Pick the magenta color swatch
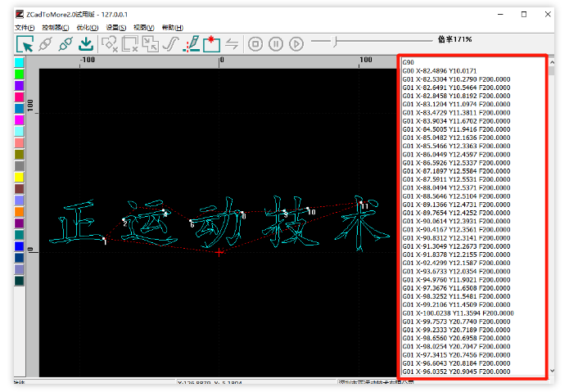The width and height of the screenshot is (569, 392). click(19, 119)
